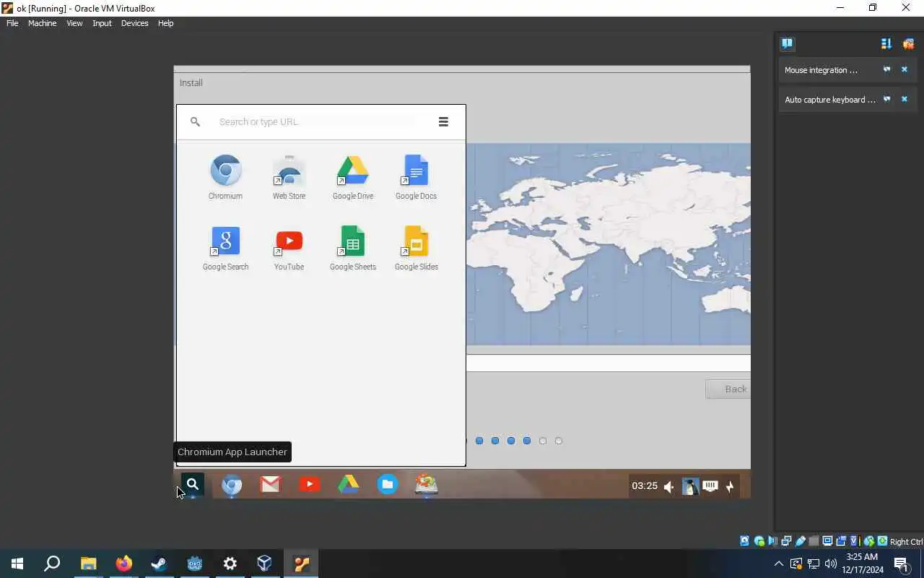Select the last step indicator dot
Viewport: 924px width, 578px height.
click(x=559, y=441)
